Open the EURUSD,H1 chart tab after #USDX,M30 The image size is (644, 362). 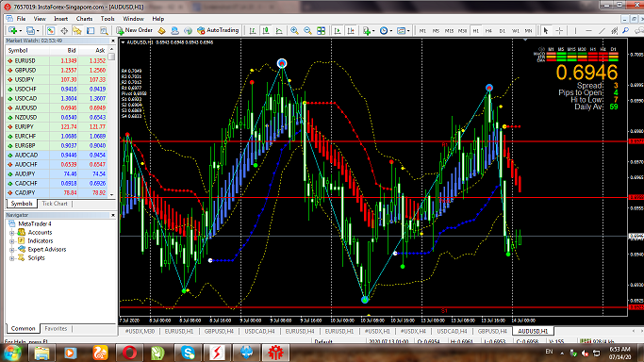coord(179,331)
